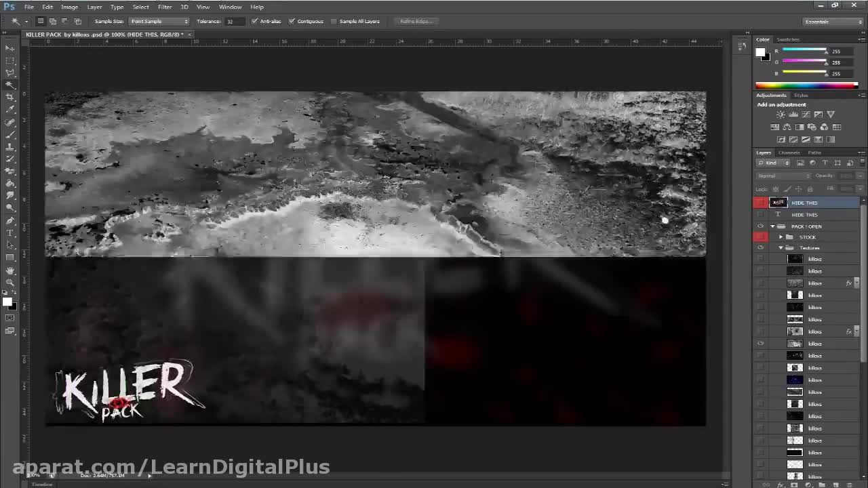Add a Levels adjustment

(793, 115)
